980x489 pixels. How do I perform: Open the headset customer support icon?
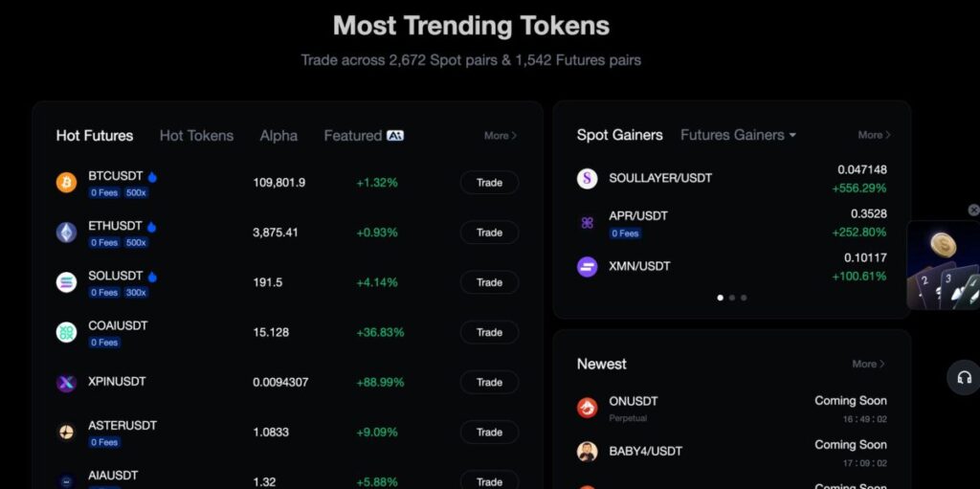(x=964, y=377)
